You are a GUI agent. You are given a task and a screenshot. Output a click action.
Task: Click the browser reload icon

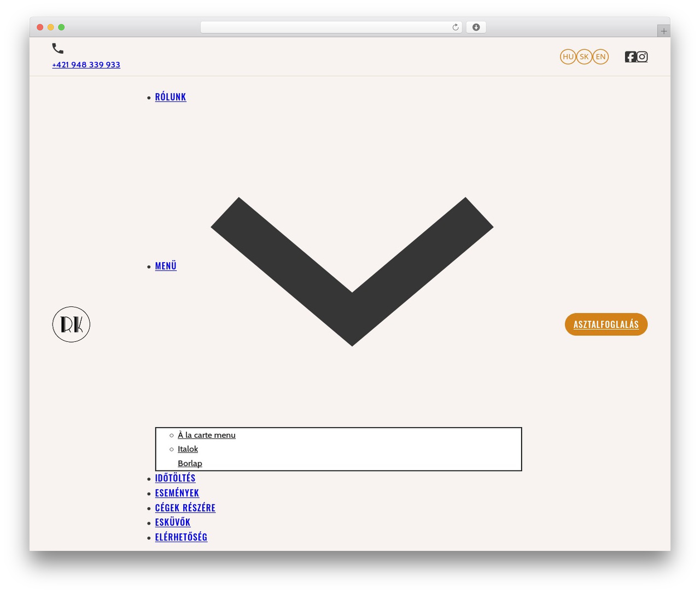(x=455, y=27)
